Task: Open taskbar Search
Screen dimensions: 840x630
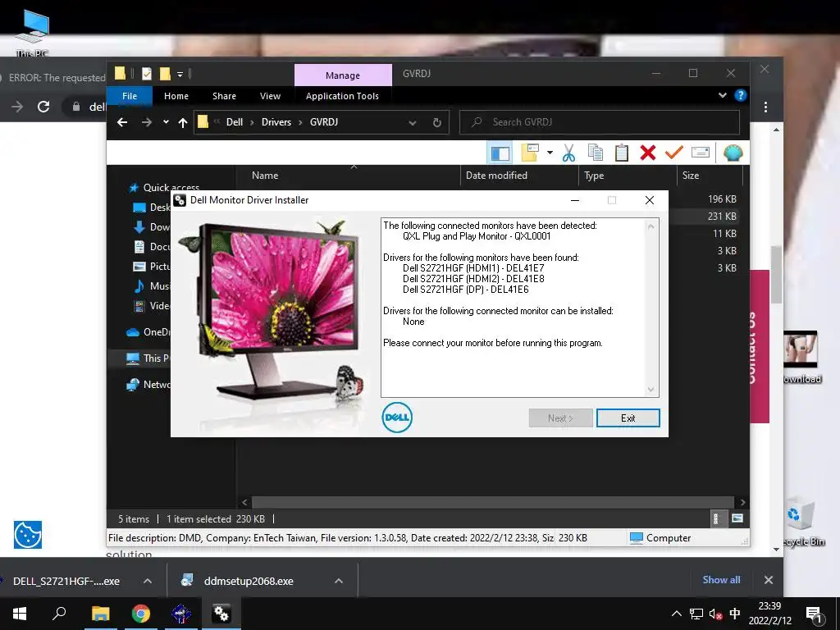Action: [59, 613]
